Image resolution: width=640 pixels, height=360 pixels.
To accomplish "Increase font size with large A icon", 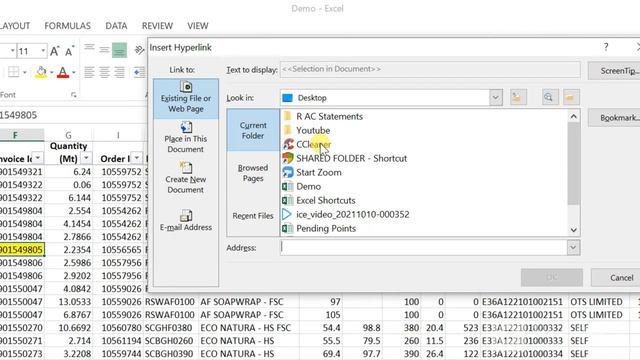I will coord(55,51).
